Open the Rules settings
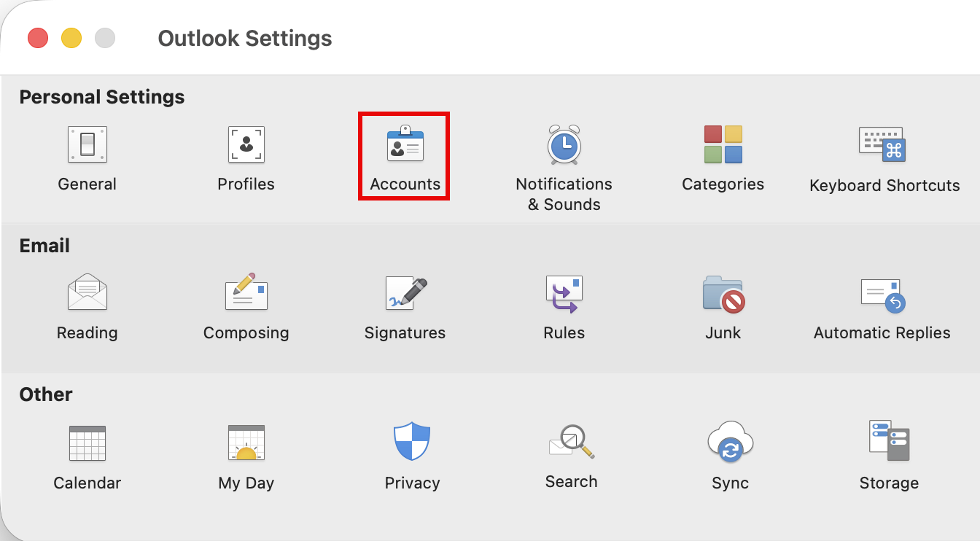 tap(564, 305)
